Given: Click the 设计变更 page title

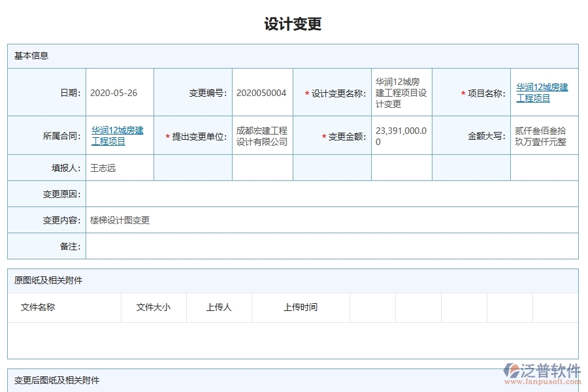Looking at the screenshot, I should [293, 22].
